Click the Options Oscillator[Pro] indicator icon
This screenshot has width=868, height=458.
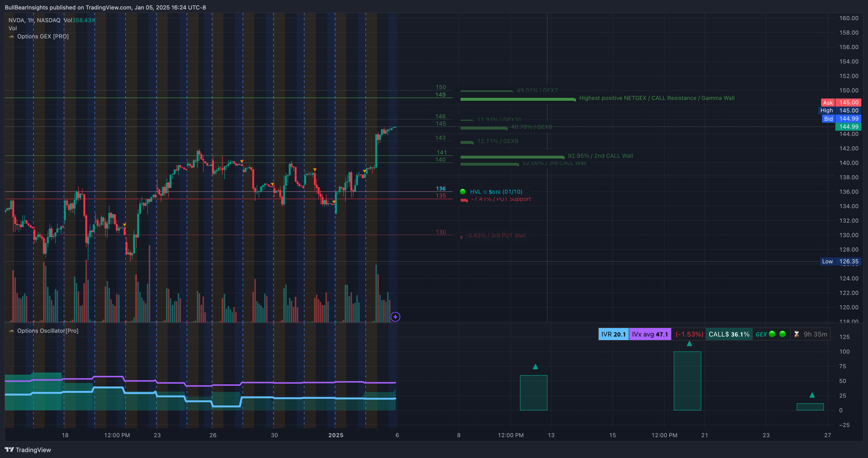(11, 331)
